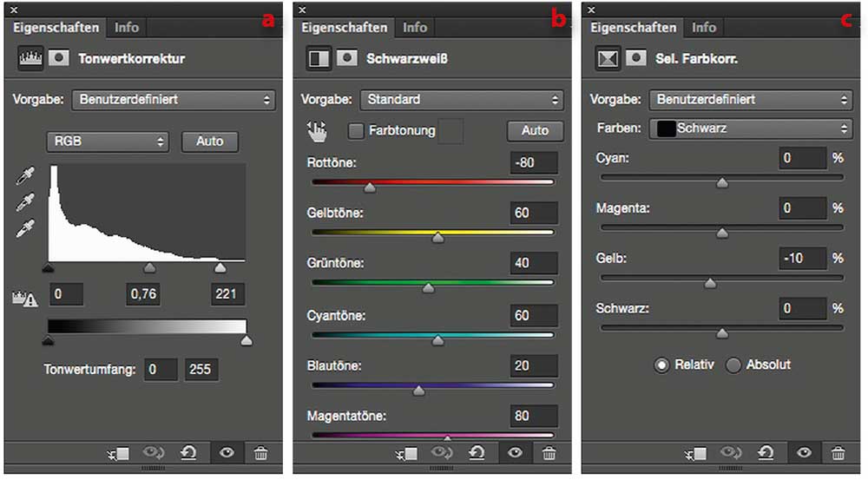The width and height of the screenshot is (868, 480).
Task: Toggle visibility eye in Sel. Farbkorr. panel
Action: [804, 453]
